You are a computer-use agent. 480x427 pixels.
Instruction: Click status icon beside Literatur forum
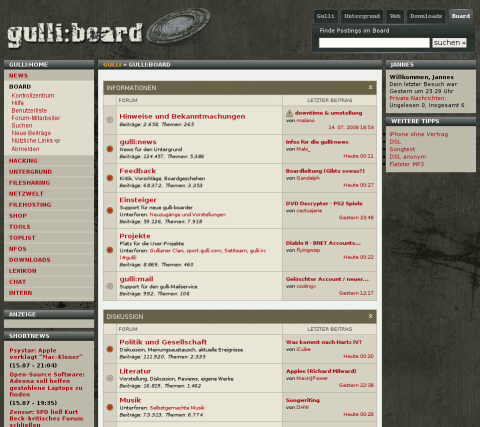click(110, 378)
